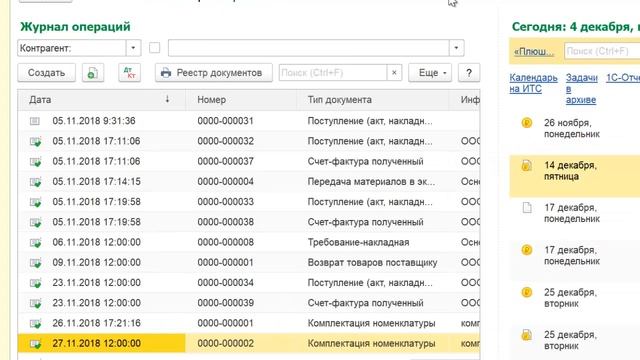Open Реестр документов print button

pyautogui.click(x=213, y=73)
